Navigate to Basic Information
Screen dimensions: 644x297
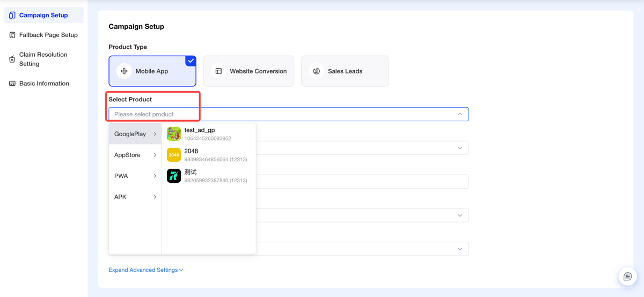(x=44, y=84)
